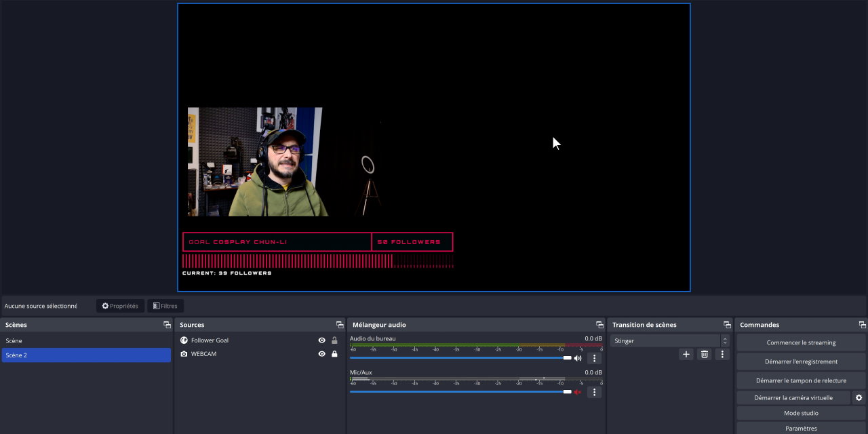Click Commencer le streaming button

click(801, 342)
